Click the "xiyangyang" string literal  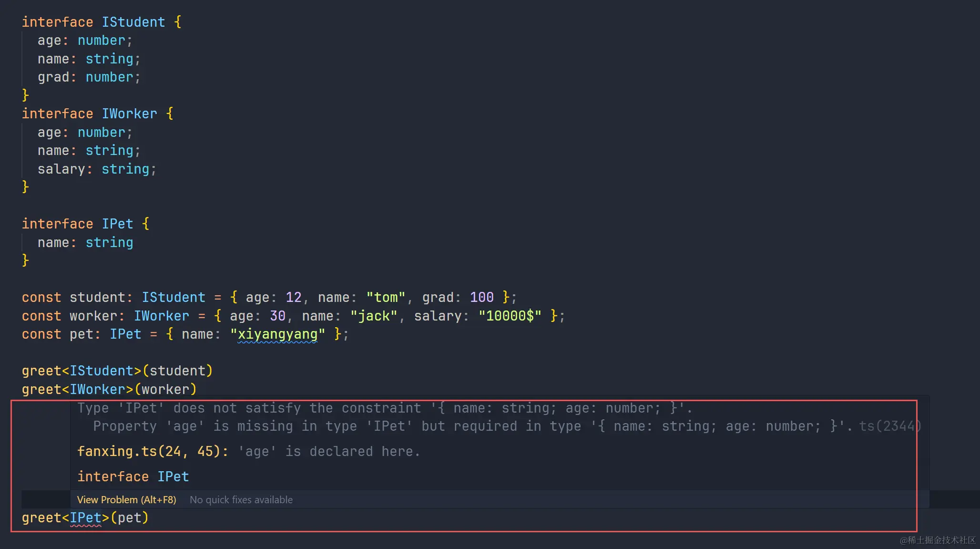(x=277, y=334)
